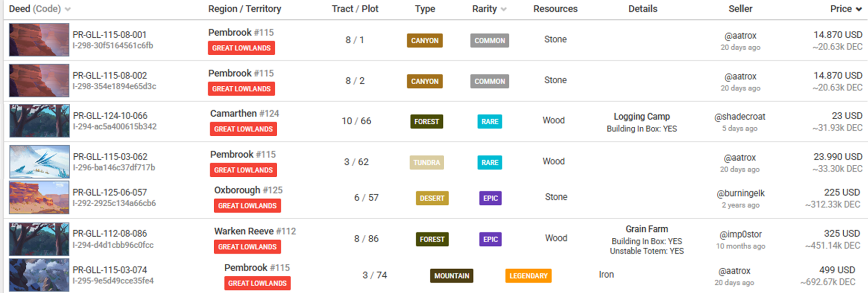Viewport: 868px width, 293px height.
Task: Open the Warken Reeve #112 region link
Action: point(255,231)
